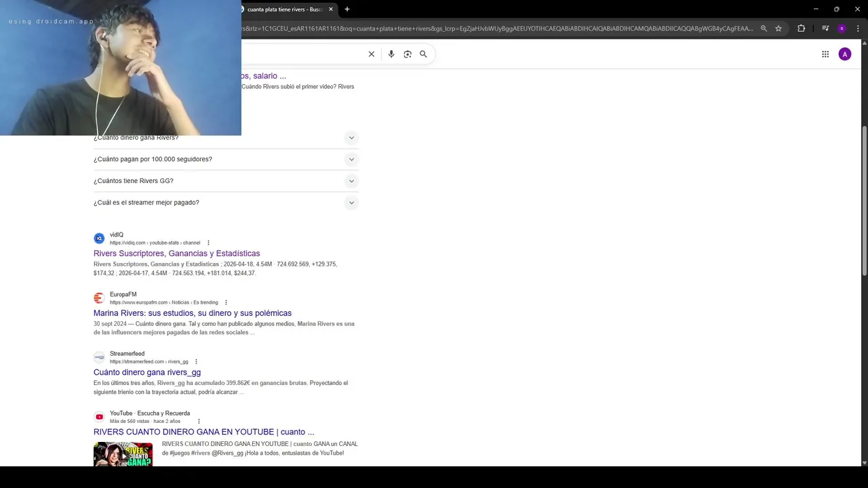
Task: Click 'YouTube · Escucha y Recuerda' source text
Action: pos(150,413)
